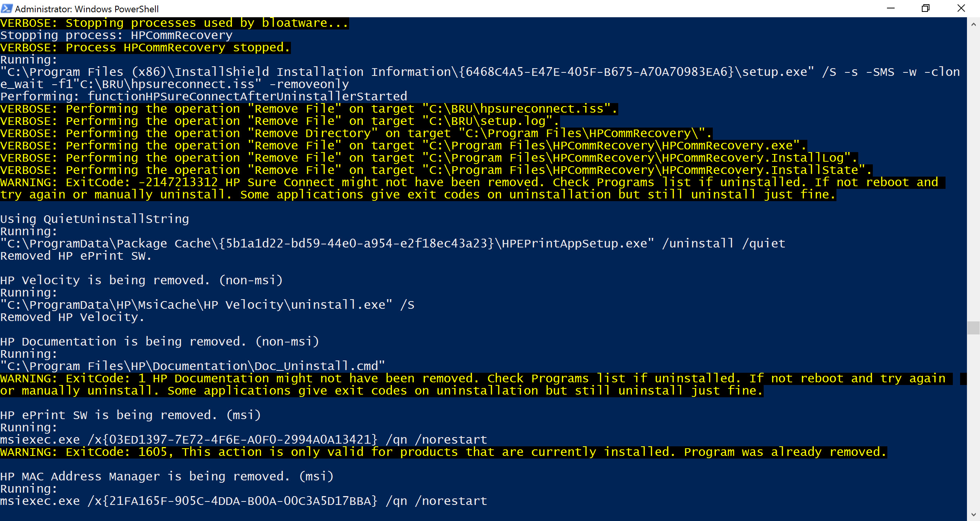
Task: Click the HPEPrintAppSetup.exe uninstall command line
Action: tap(393, 244)
